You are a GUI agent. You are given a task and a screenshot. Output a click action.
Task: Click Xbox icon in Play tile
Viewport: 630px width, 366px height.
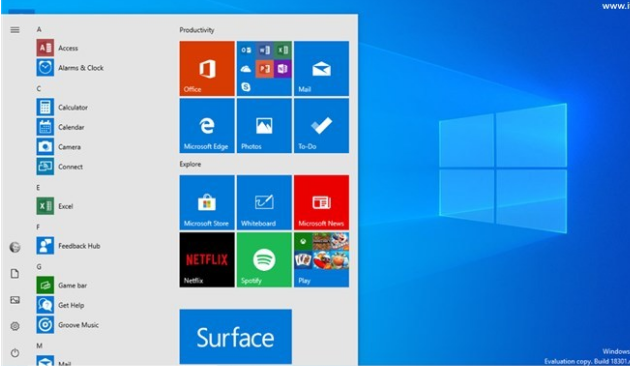click(303, 242)
